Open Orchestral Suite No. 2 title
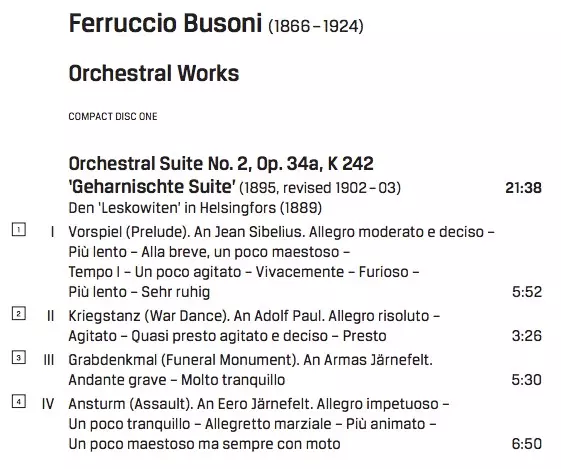 221,164
